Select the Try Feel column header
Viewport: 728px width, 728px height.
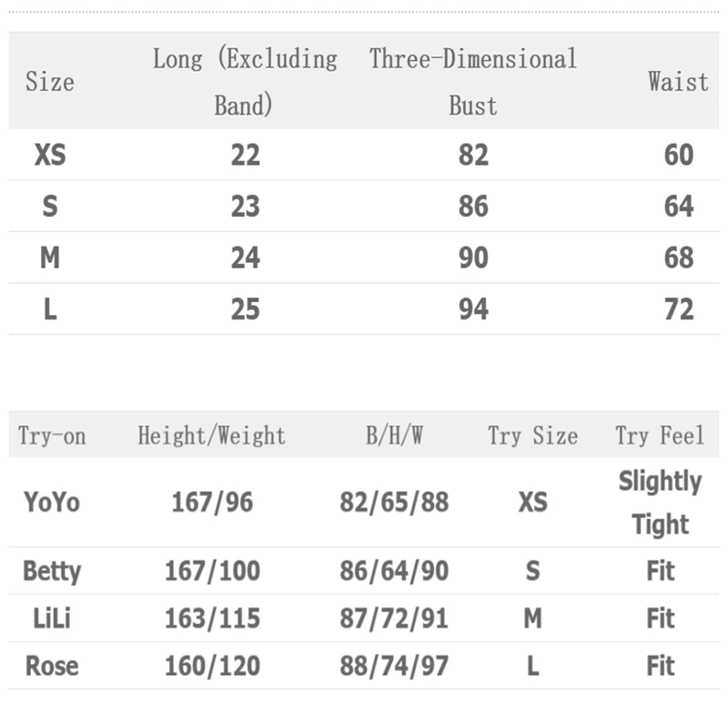660,436
